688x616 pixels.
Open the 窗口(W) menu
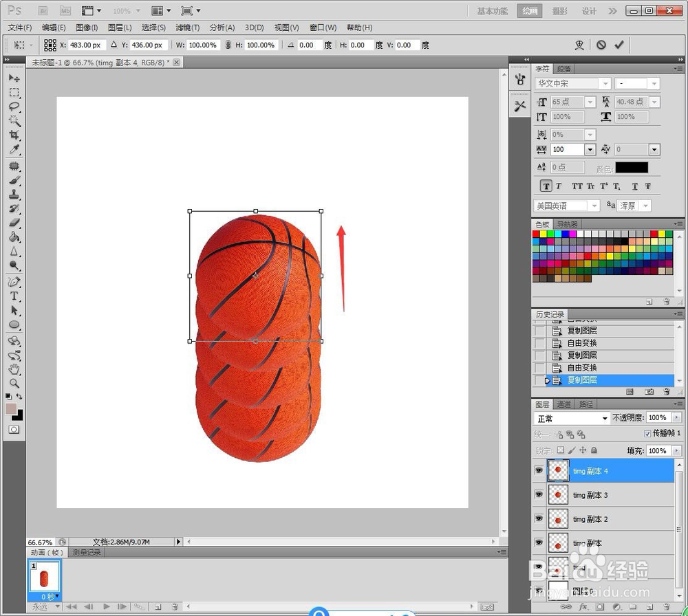[323, 27]
